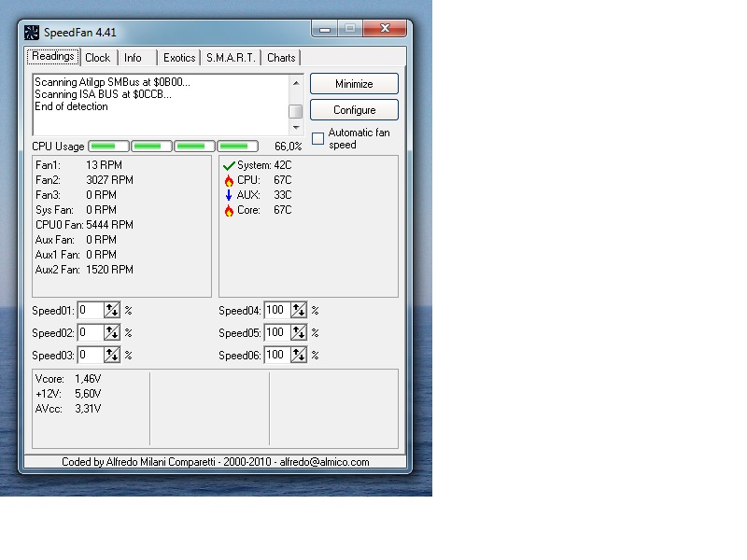Open the Charts tab
Screen dimensions: 747x560
281,58
